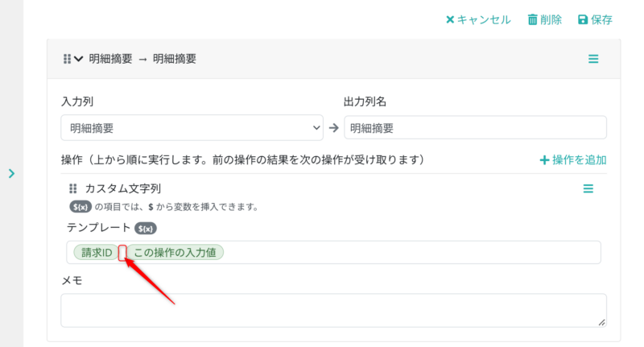Open hamburger menu for カスタム文字列 operation
Screen dimensions: 644x347
588,188
